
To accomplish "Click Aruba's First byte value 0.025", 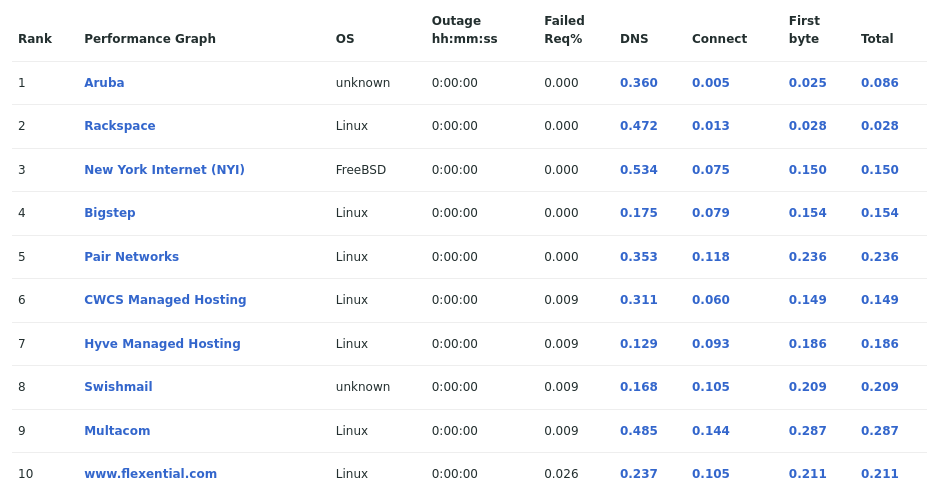I will [807, 83].
